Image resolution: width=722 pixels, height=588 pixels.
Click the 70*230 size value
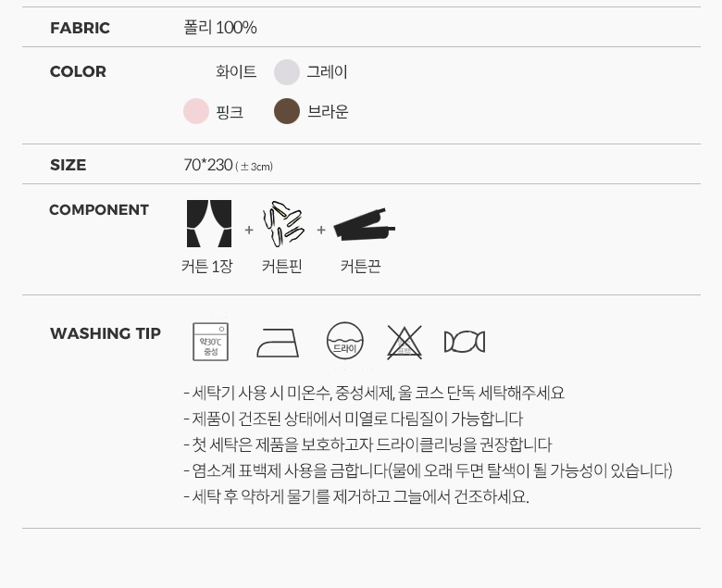click(x=208, y=165)
